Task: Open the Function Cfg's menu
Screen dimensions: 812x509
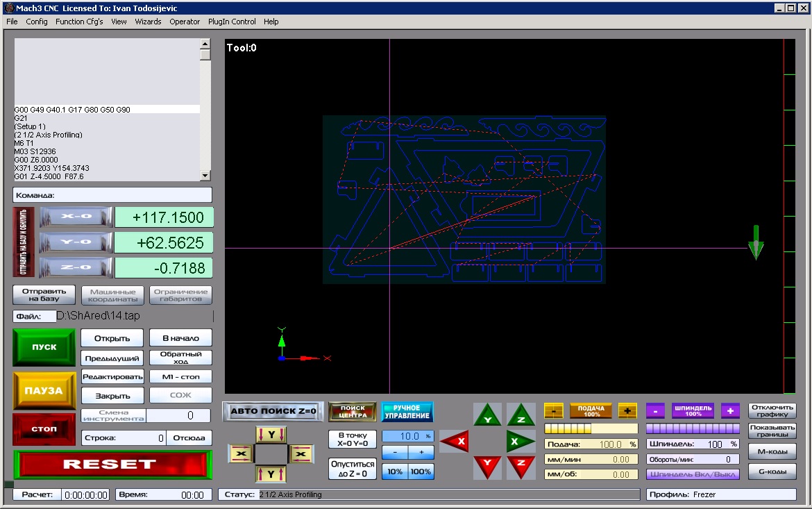Action: [x=79, y=22]
